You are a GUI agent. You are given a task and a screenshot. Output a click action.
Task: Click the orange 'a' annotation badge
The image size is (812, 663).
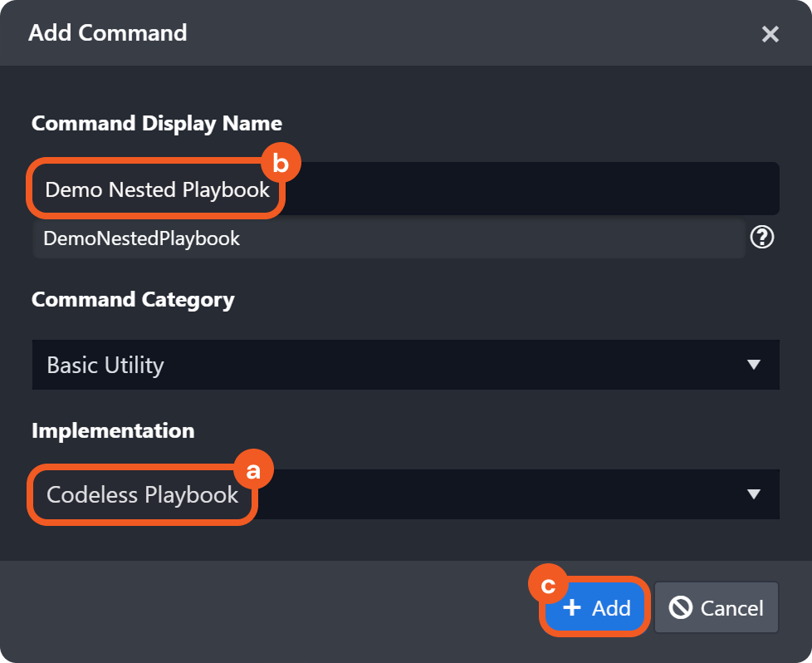pyautogui.click(x=253, y=471)
